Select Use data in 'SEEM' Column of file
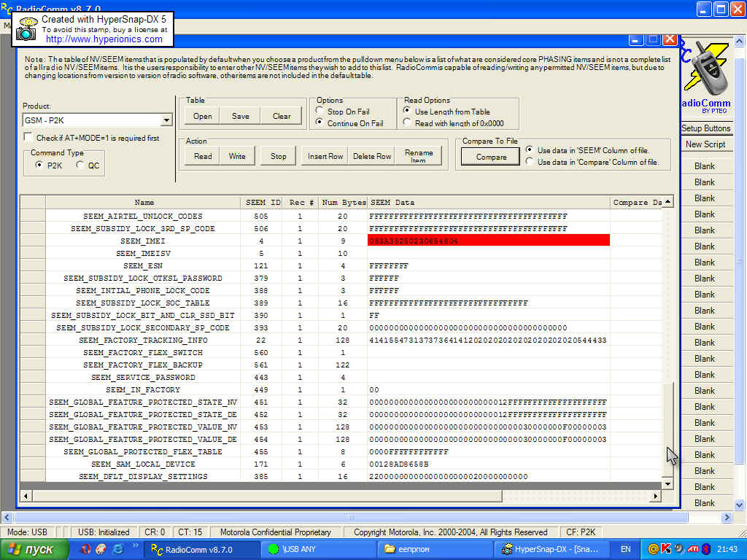Viewport: 747px width, 560px height. [530, 150]
